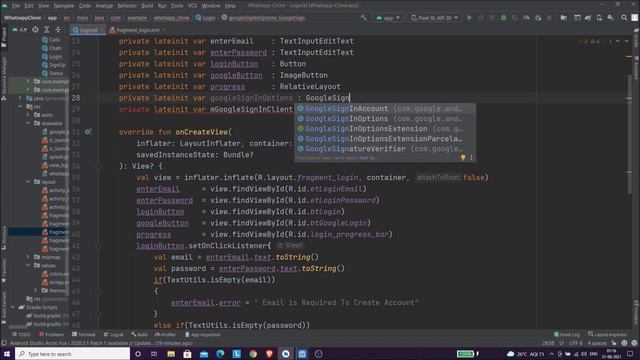This screenshot has width=640, height=360.
Task: Open the Problems tool window button
Action: [x=51, y=334]
